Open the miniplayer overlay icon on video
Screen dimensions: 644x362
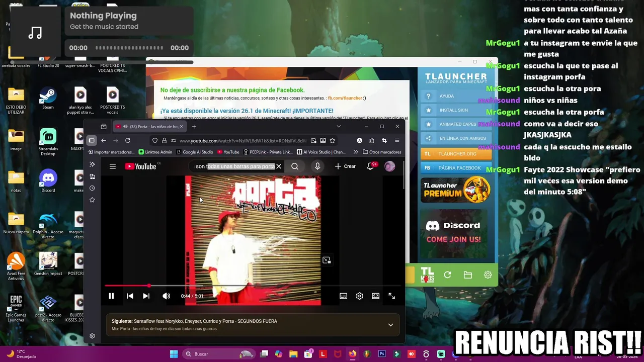[327, 260]
